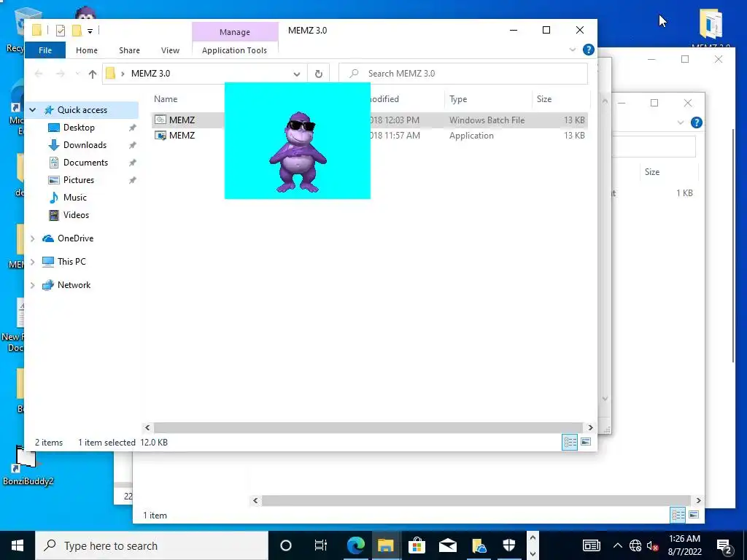
Task: Click Help icon in the background Explorer window
Action: coord(696,122)
